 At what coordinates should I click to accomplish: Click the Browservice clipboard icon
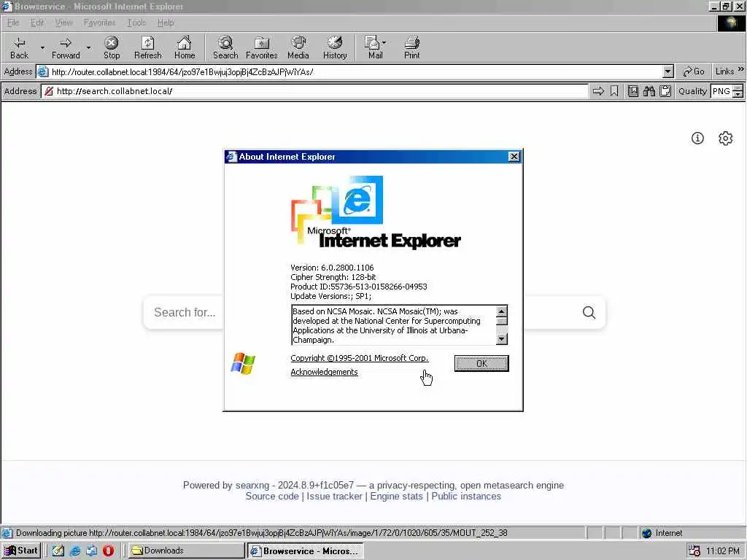[665, 91]
